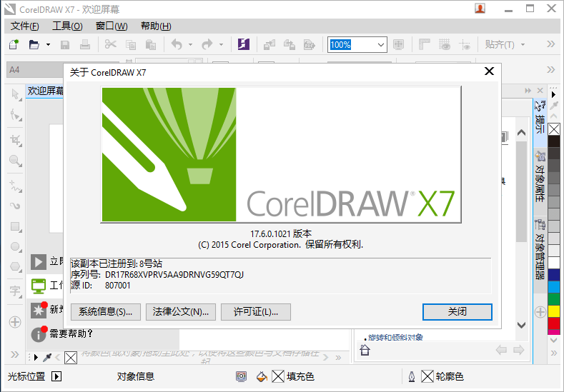The image size is (564, 392).
Task: Select the Polygon tool in toolbox
Action: (16, 266)
